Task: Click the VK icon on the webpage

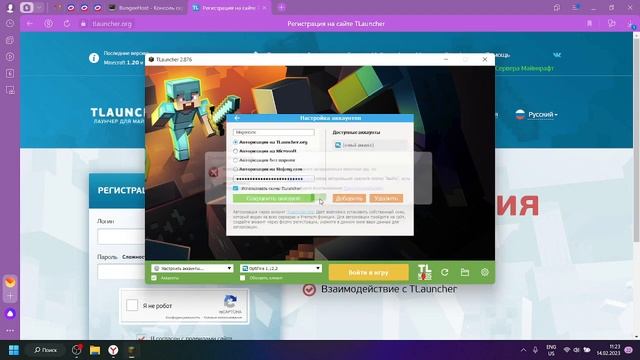Action: point(557,55)
